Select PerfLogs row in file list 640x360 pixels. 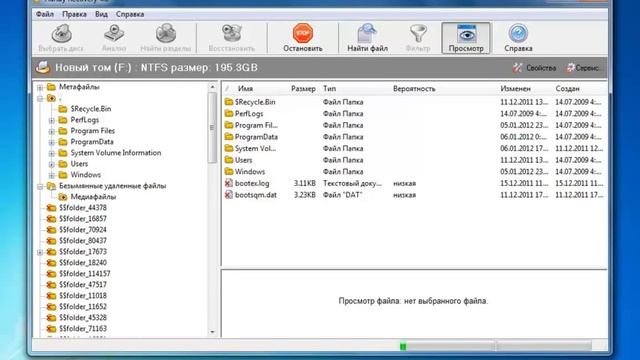point(414,113)
